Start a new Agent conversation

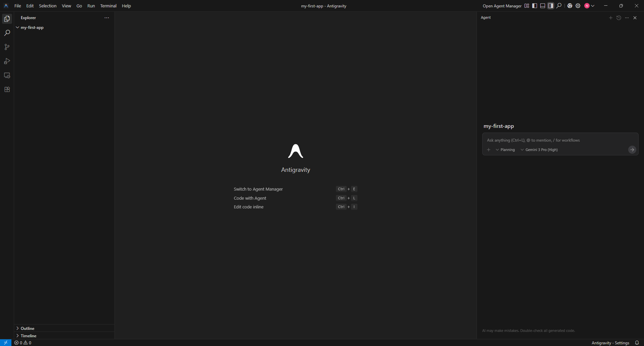(611, 18)
